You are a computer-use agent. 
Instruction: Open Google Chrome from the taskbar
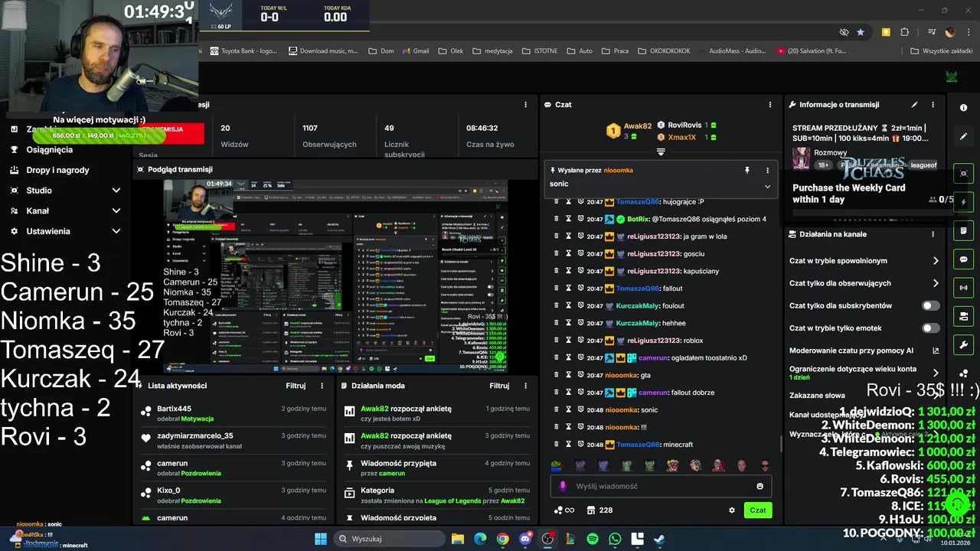click(502, 539)
